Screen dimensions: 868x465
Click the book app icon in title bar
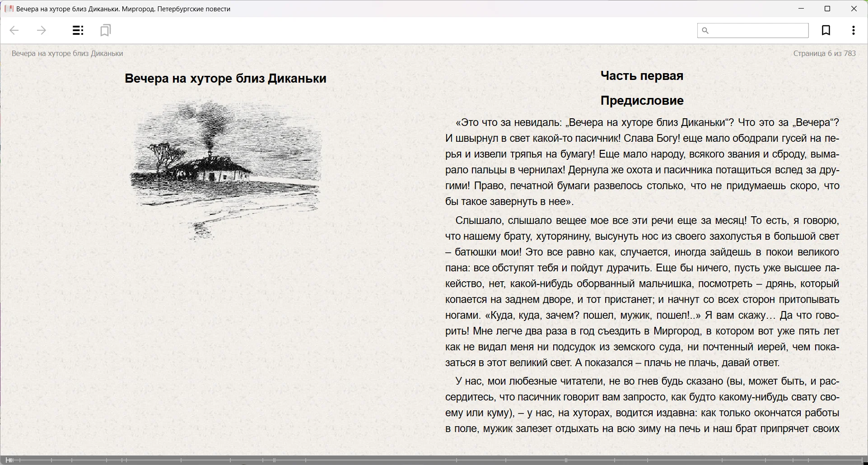[9, 9]
